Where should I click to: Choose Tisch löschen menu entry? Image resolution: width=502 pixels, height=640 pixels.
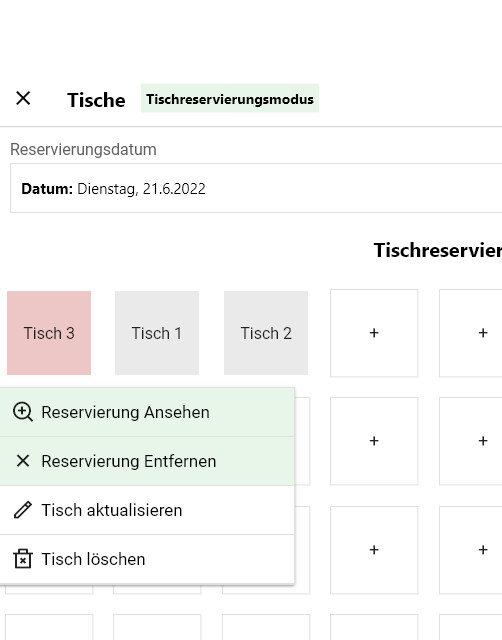pos(147,559)
